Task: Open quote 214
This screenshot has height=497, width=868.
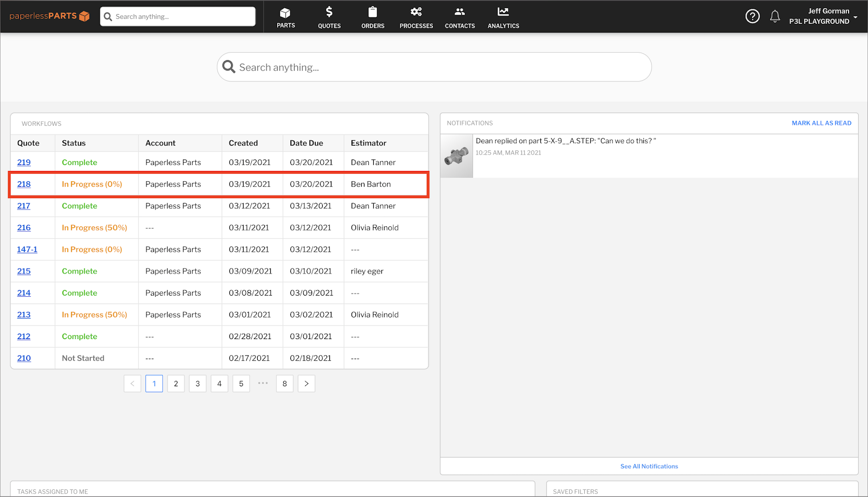Action: [24, 292]
